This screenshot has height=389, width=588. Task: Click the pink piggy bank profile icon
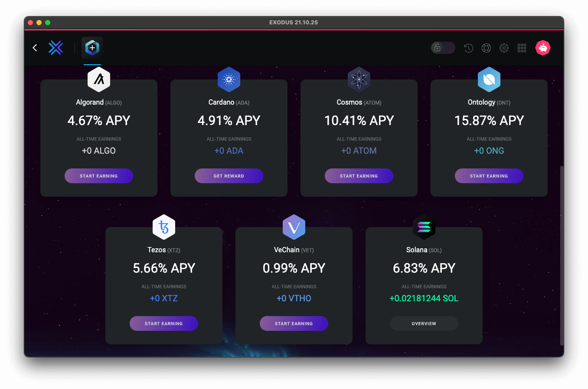coord(543,48)
